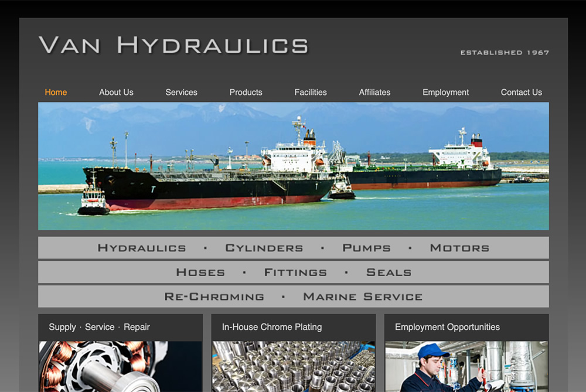Click the Marine Service link
The image size is (586, 392).
tap(363, 296)
